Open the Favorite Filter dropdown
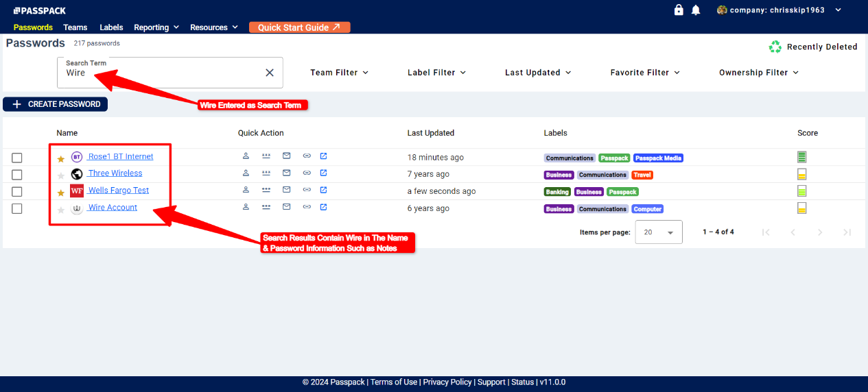Viewport: 868px width, 392px height. point(645,73)
